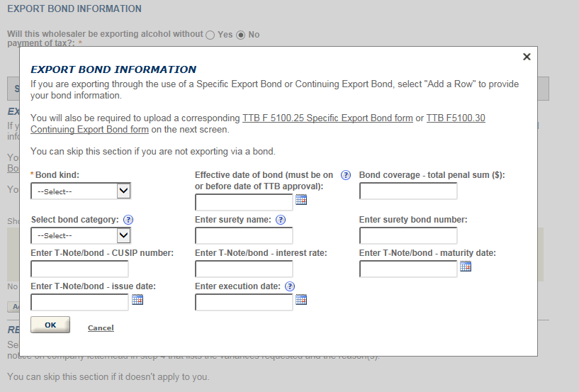Focus the surety name field
Viewport: 579px width, 392px height.
tap(244, 236)
